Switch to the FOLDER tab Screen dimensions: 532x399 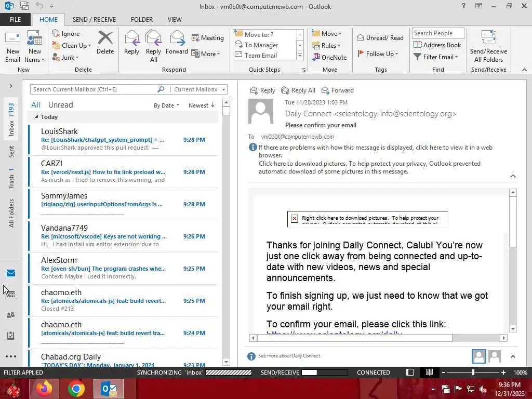coord(142,19)
